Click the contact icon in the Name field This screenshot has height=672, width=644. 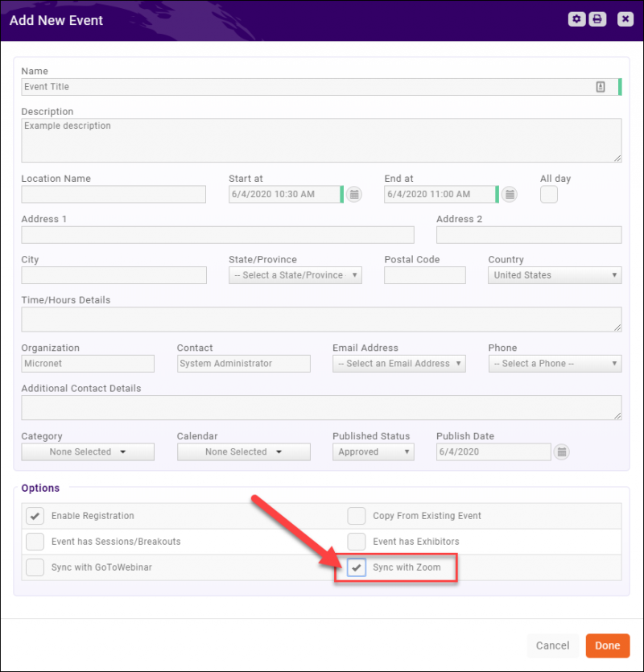pos(601,86)
